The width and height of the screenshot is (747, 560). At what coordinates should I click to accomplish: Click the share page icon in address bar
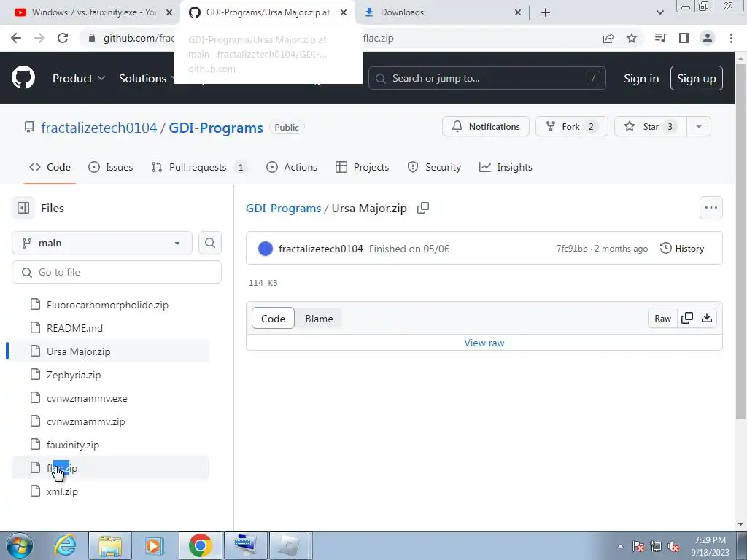pos(608,38)
